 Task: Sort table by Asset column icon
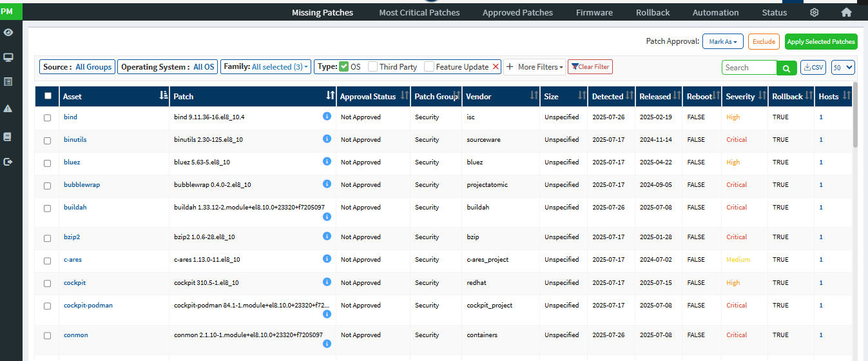pyautogui.click(x=164, y=96)
